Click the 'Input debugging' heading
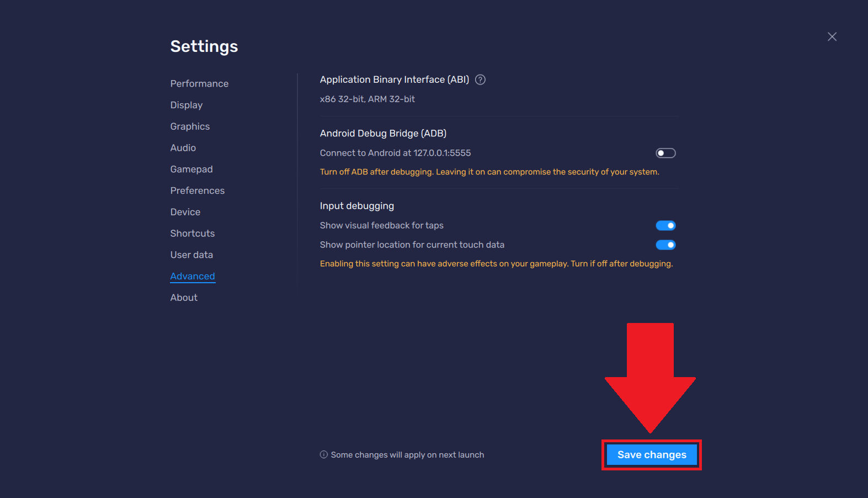Image resolution: width=868 pixels, height=498 pixels. (357, 206)
